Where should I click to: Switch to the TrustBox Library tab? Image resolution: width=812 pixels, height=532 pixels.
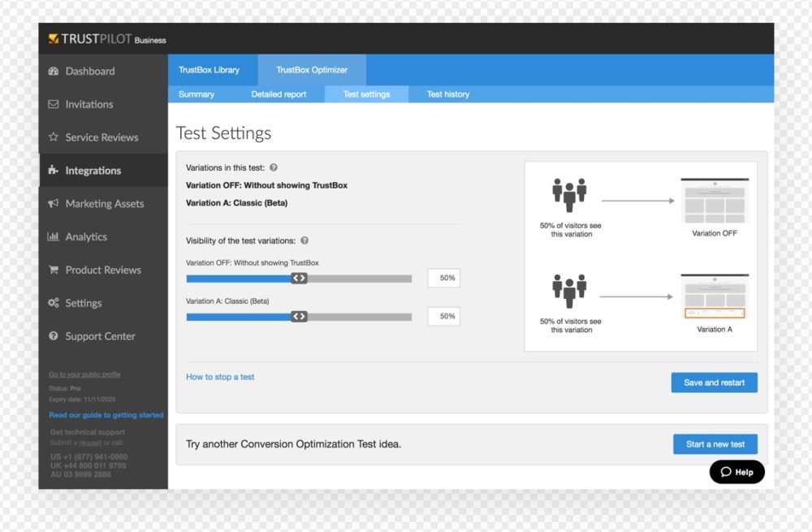(x=209, y=70)
